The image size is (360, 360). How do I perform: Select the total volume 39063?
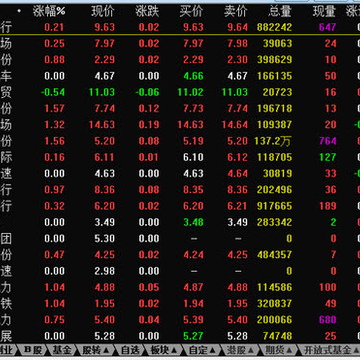[x=277, y=43]
